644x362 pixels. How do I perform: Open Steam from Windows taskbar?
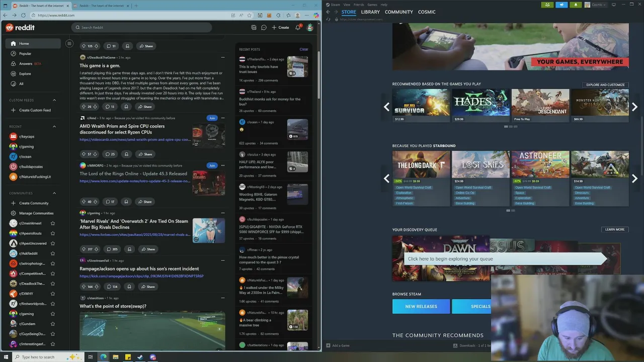click(140, 357)
